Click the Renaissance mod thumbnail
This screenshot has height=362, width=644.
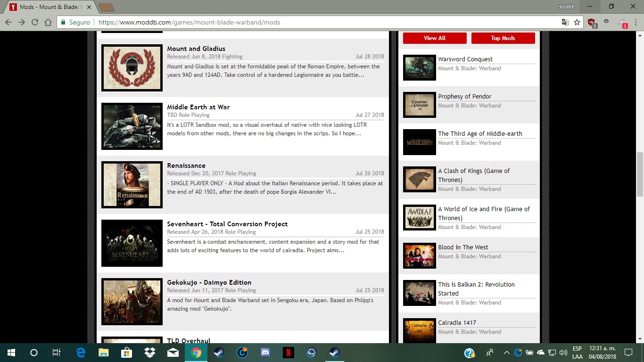(132, 185)
